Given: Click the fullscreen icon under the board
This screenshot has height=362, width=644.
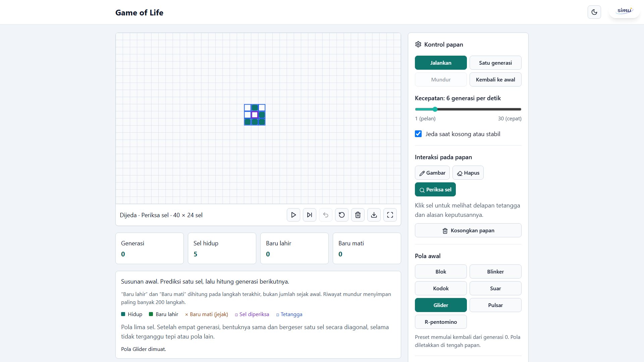Looking at the screenshot, I should click(390, 215).
